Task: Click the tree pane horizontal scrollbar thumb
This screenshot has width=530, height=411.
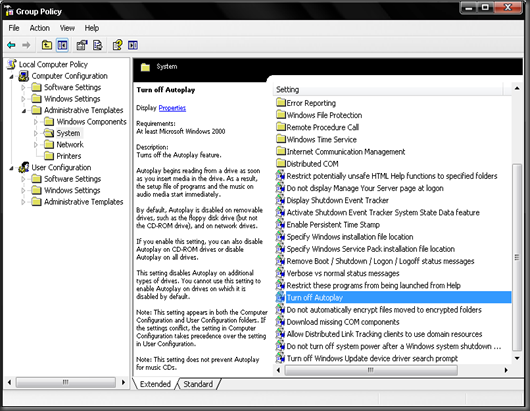Action: [66, 382]
